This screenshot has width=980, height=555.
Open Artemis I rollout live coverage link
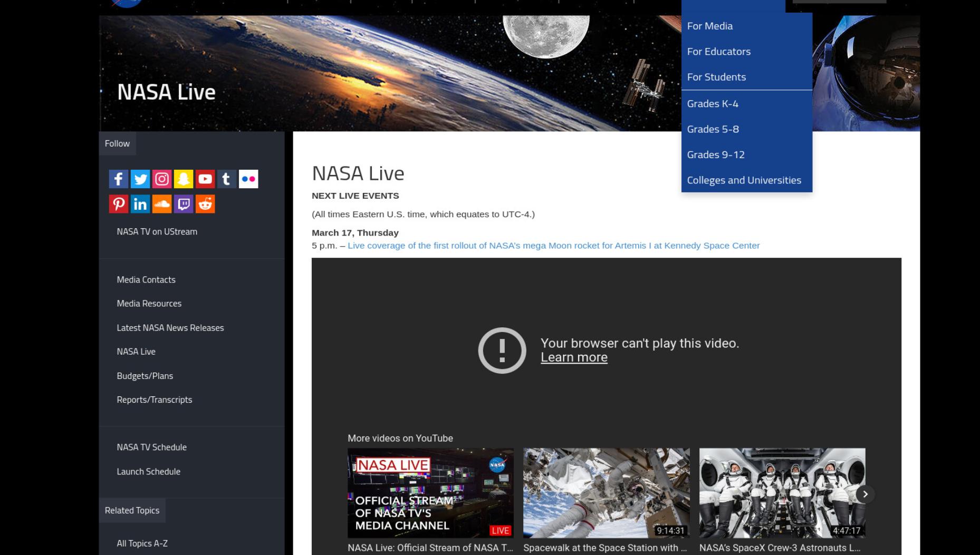(x=554, y=246)
